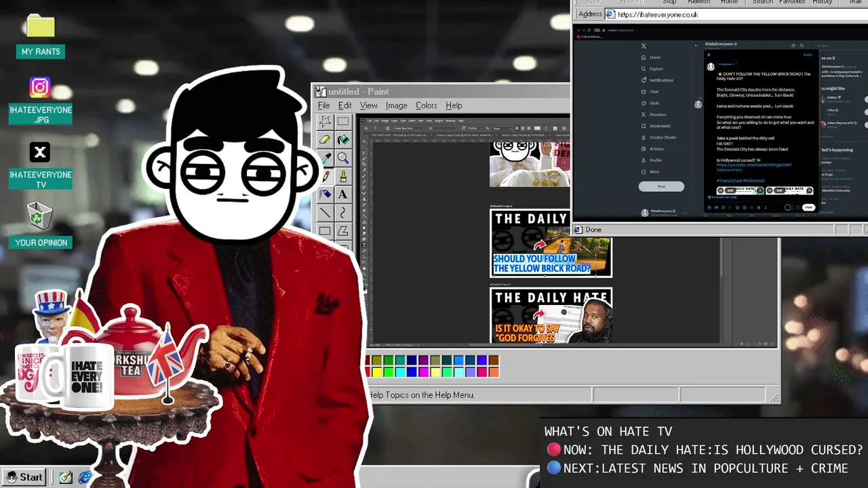Open Explore in X sidebar
Image resolution: width=868 pixels, height=488 pixels.
(652, 69)
